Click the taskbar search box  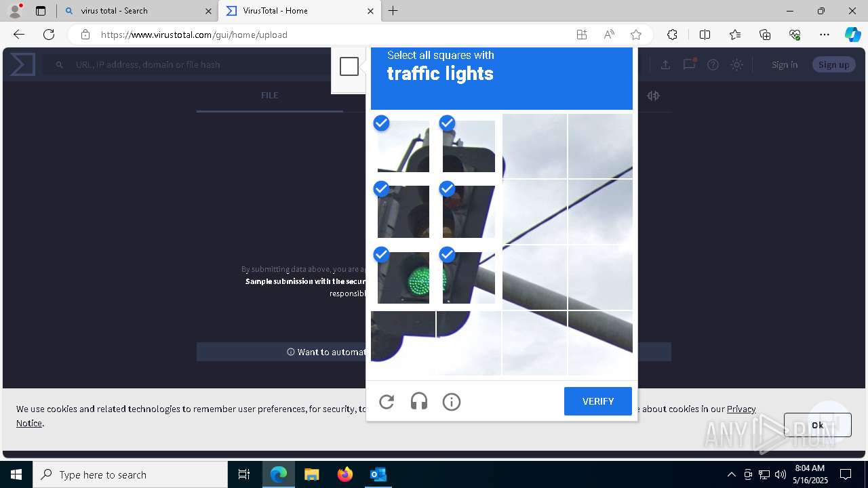[130, 474]
